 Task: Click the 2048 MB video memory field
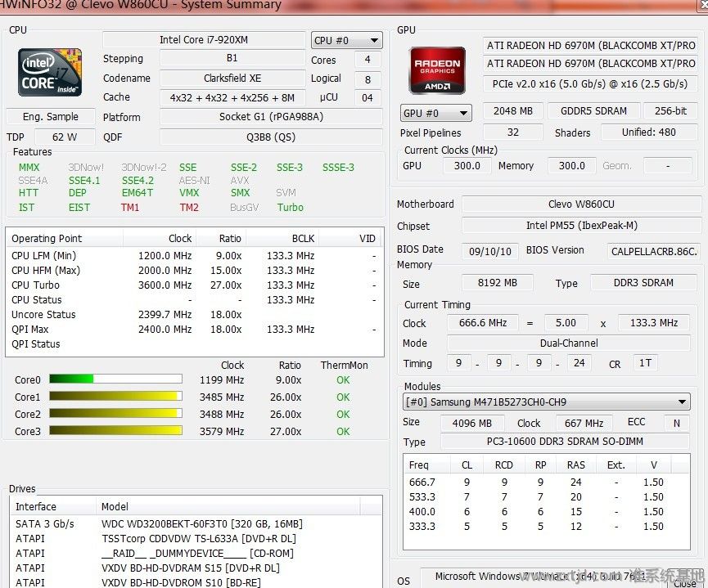point(512,111)
